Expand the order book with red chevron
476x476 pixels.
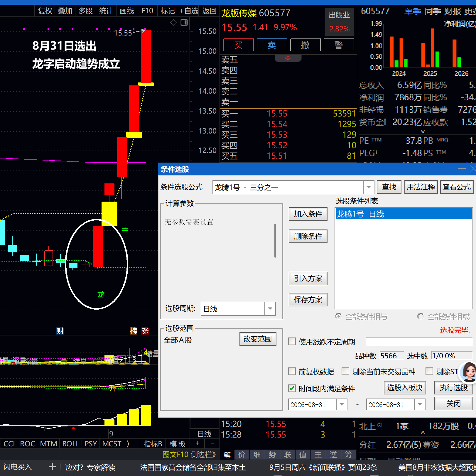pos(288,58)
